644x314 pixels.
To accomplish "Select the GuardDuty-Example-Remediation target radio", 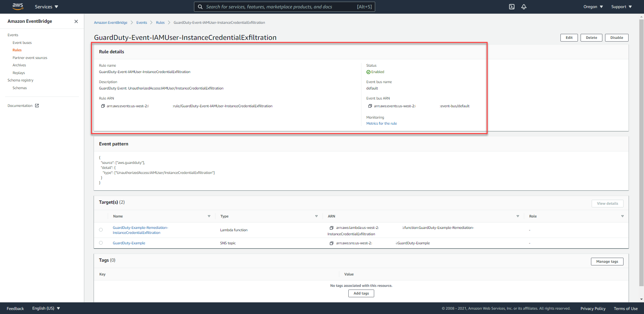I will click(101, 230).
